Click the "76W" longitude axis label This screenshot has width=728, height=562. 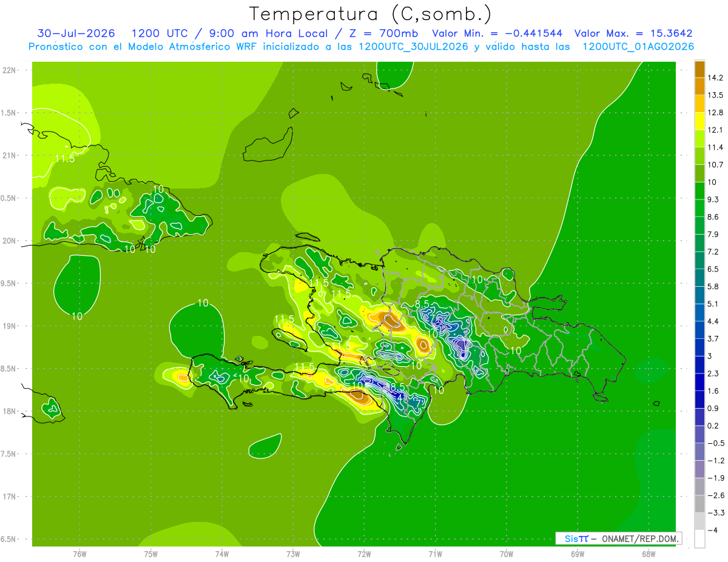click(79, 554)
